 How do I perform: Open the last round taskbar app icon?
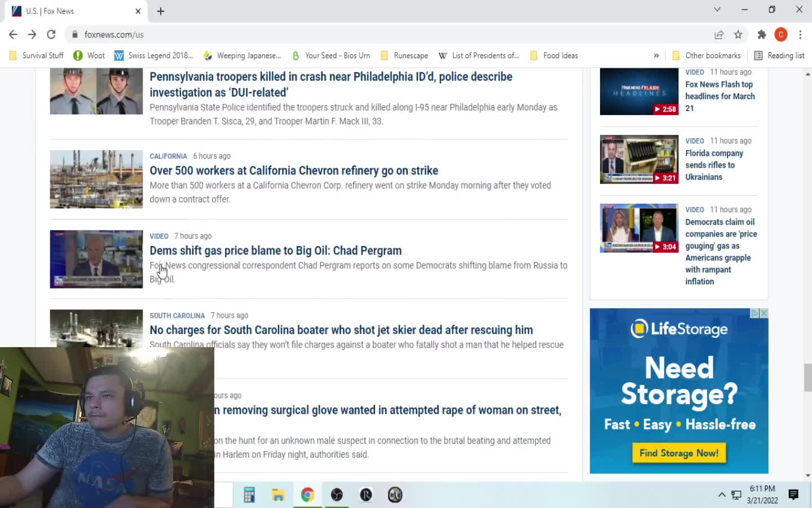click(395, 495)
